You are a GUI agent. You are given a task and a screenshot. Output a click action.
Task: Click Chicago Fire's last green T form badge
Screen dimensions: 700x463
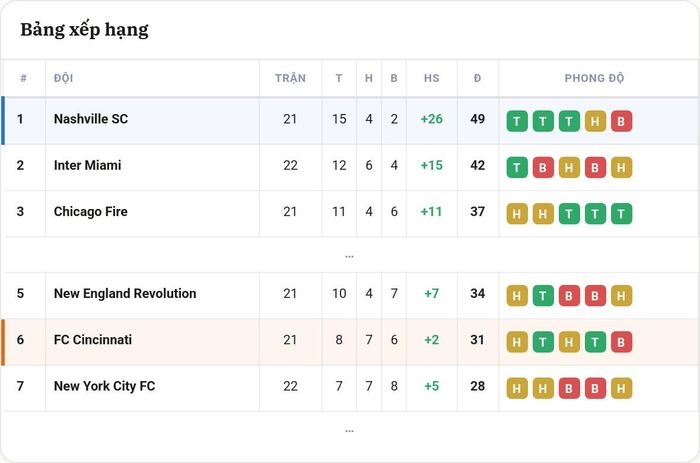[x=621, y=214]
